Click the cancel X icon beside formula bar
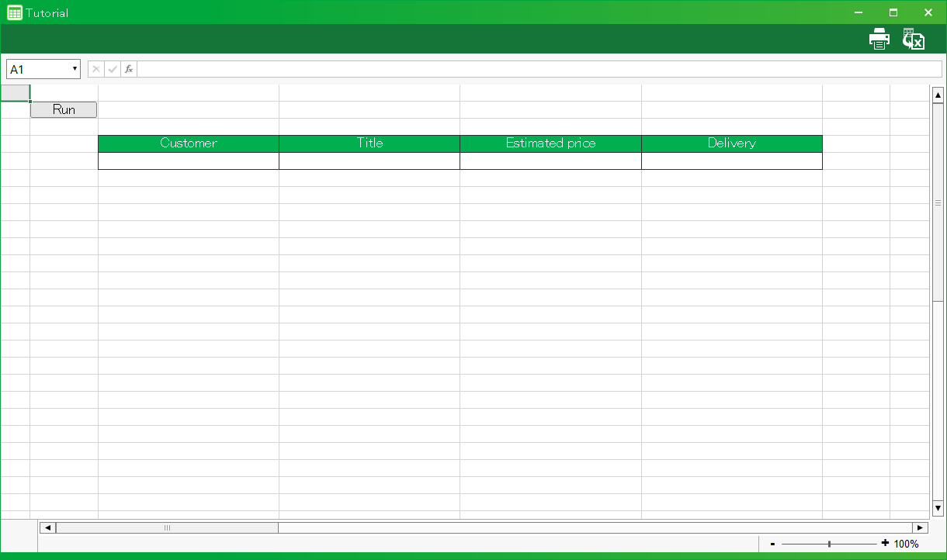 96,69
